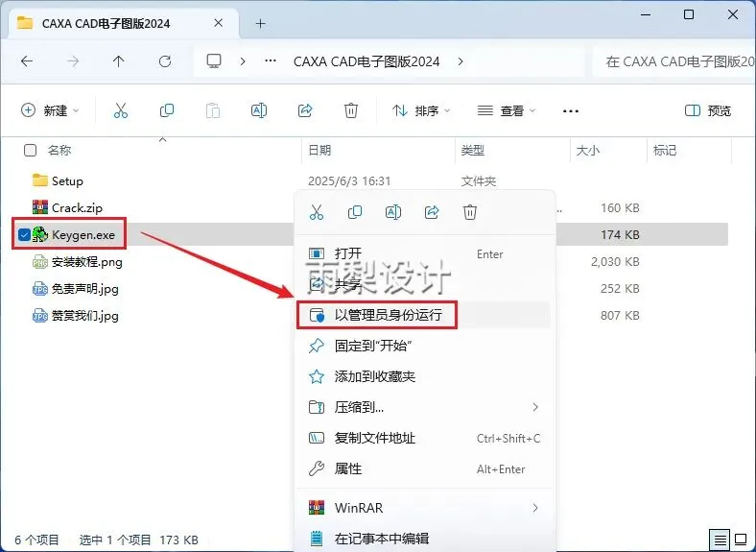Cut using the context menu scissors icon
The image size is (756, 552).
tap(317, 212)
